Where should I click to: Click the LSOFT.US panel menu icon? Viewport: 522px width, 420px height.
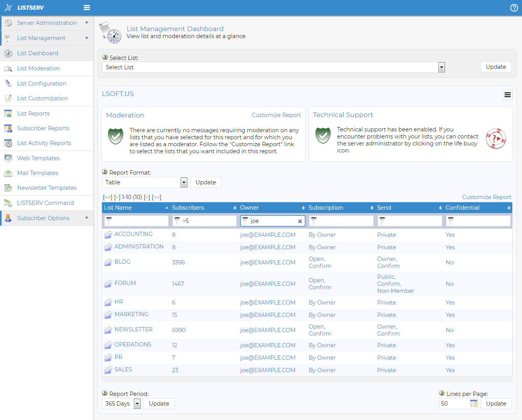click(508, 95)
